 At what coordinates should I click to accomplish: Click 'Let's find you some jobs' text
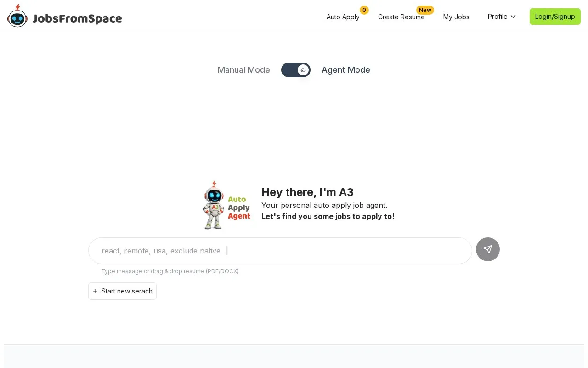(x=328, y=216)
